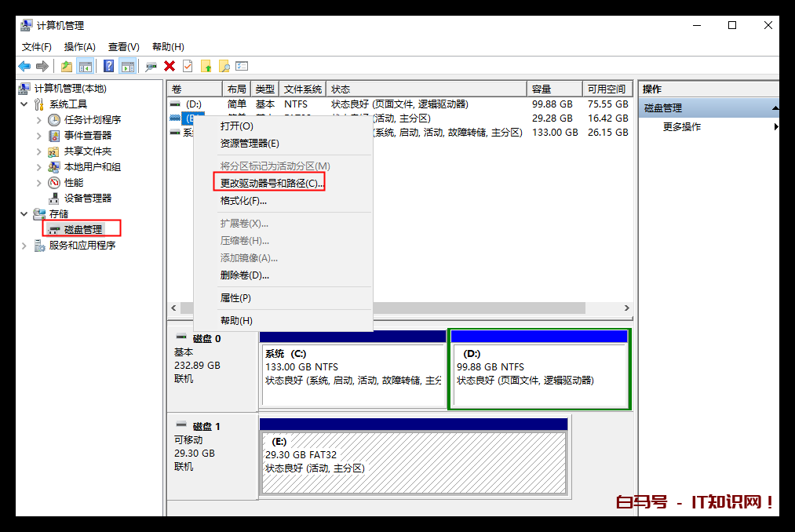Click 更多操作 in the actions pane
795x532 pixels.
[682, 127]
